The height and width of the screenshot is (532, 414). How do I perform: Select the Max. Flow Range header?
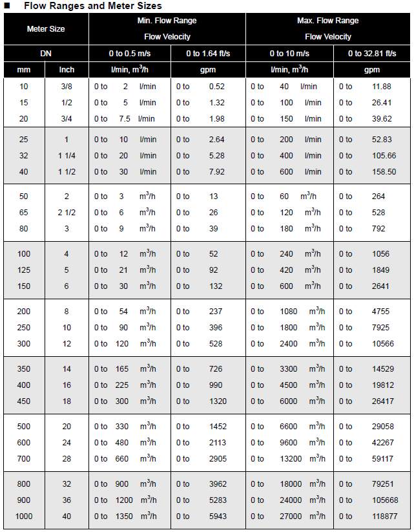[x=328, y=21]
